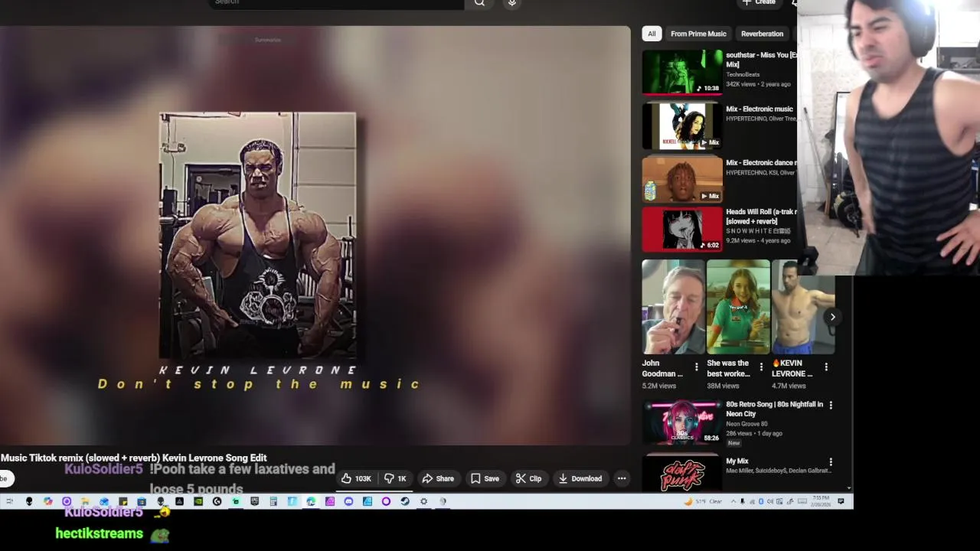
Task: Open the notification center icon
Action: pyautogui.click(x=841, y=501)
